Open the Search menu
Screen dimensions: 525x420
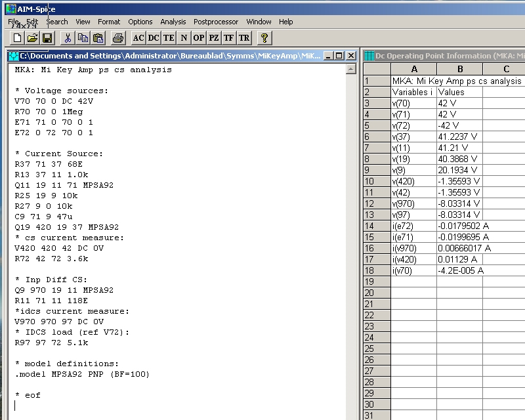tap(57, 22)
